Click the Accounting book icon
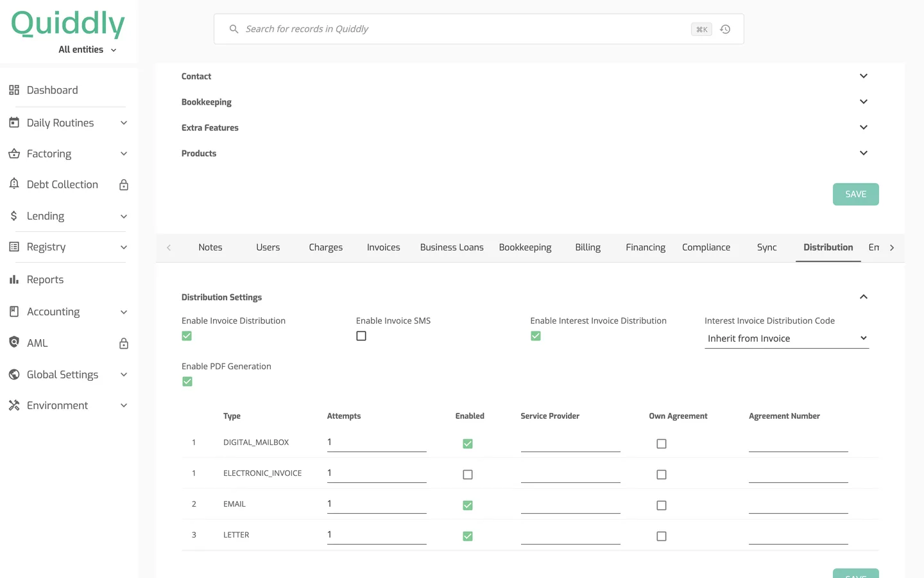Image resolution: width=924 pixels, height=578 pixels. click(14, 311)
